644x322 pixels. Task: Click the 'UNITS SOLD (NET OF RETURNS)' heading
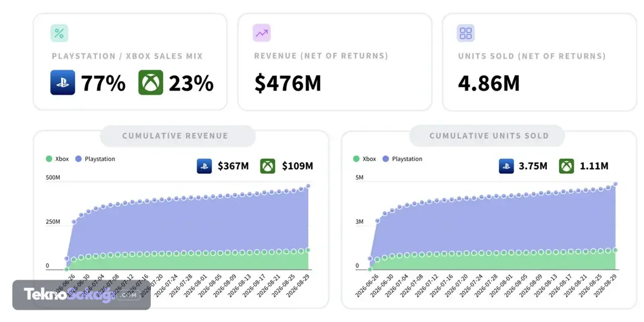point(532,56)
